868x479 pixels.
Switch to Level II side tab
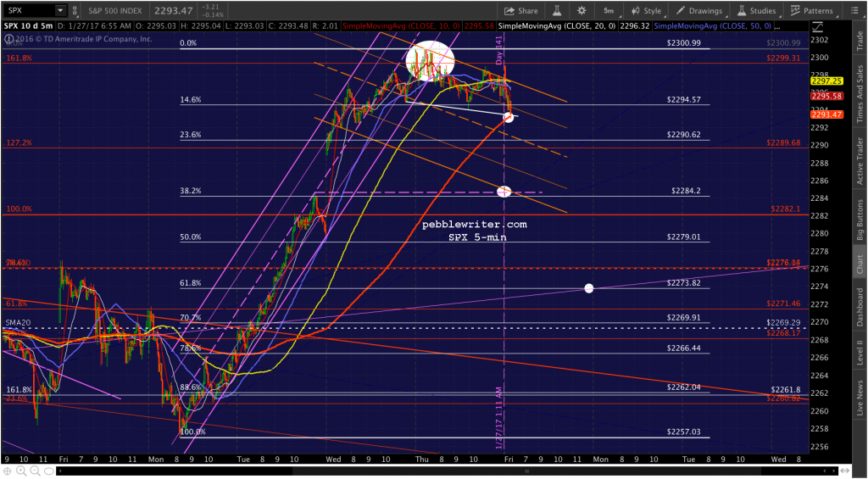point(861,351)
